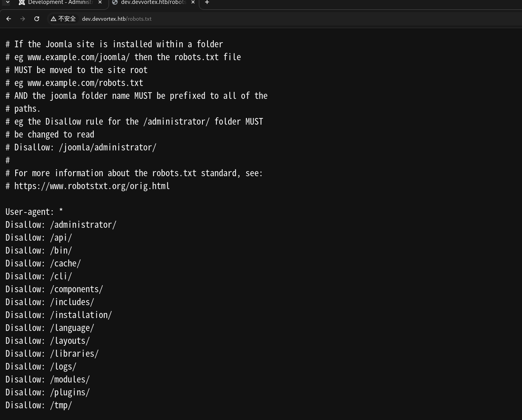The height and width of the screenshot is (420, 522).
Task: Click the 'User-agent: *' line
Action: [34, 212]
